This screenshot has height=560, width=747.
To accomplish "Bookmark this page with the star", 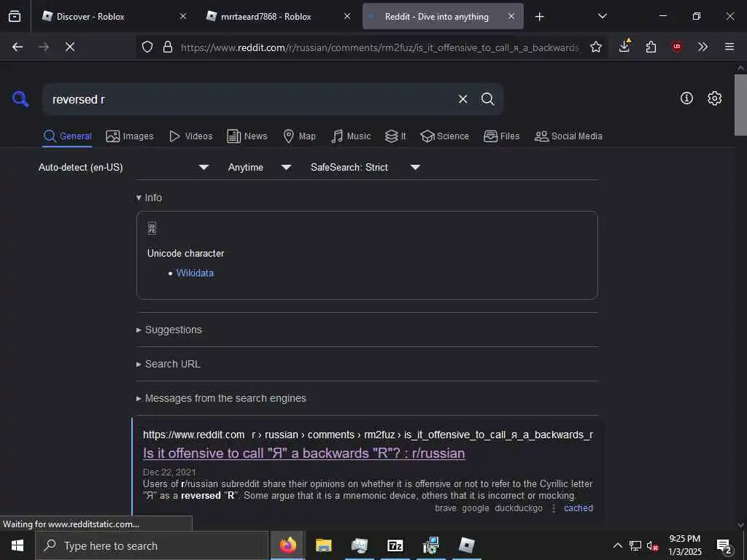I will tap(595, 47).
